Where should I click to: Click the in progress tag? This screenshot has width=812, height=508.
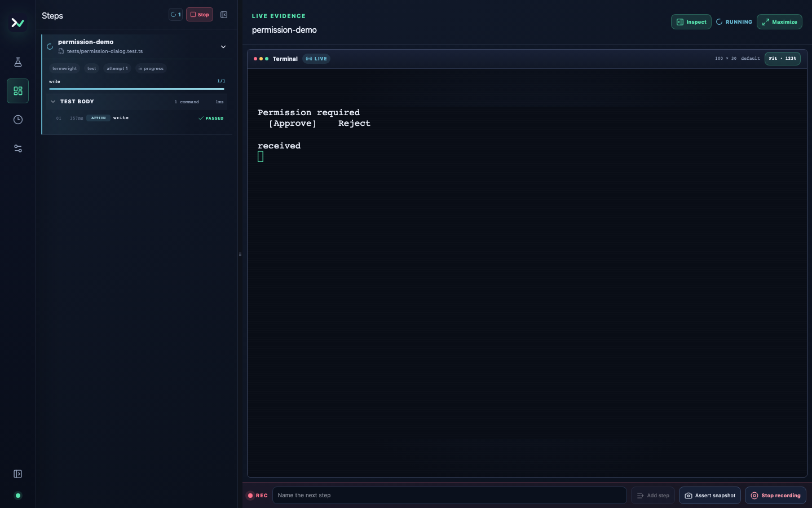tap(151, 69)
